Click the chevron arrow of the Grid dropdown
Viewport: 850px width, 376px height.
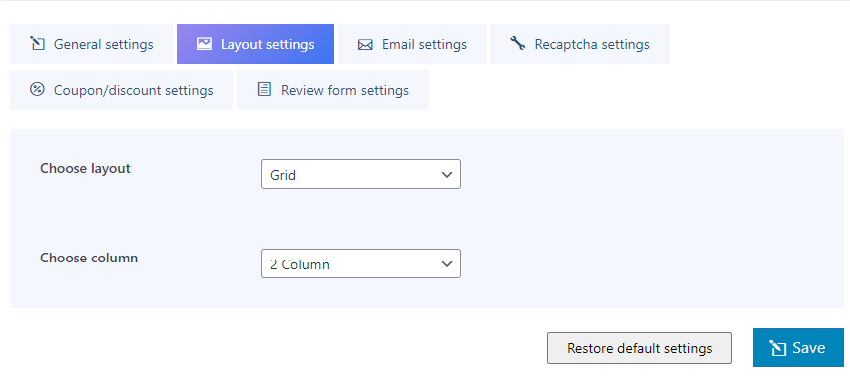pos(447,174)
